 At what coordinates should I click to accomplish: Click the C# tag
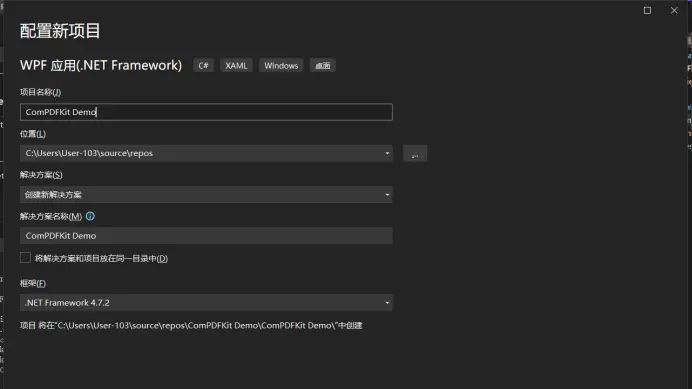pyautogui.click(x=203, y=66)
